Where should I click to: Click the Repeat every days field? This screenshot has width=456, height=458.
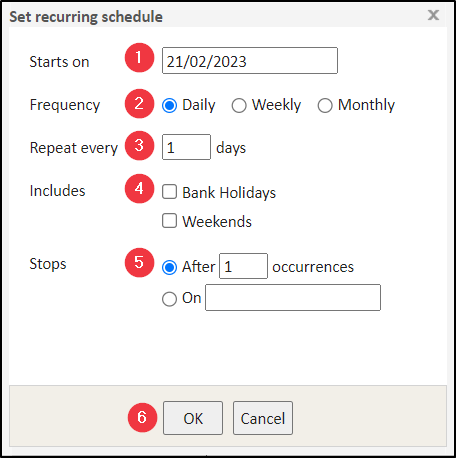(186, 147)
